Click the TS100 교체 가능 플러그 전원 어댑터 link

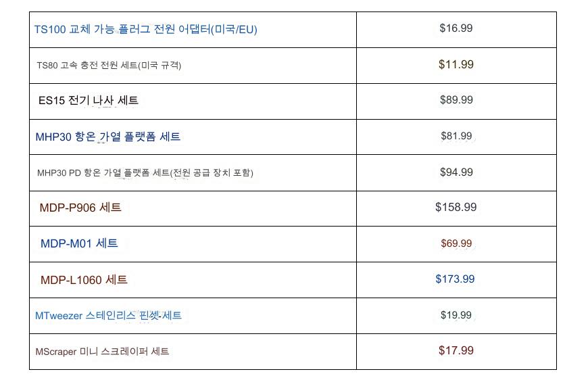click(145, 29)
